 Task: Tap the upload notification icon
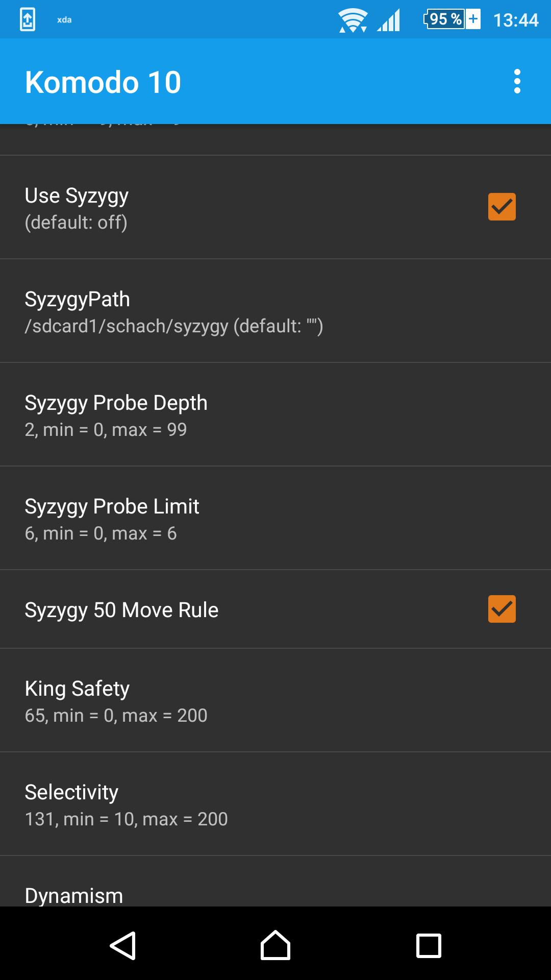28,20
